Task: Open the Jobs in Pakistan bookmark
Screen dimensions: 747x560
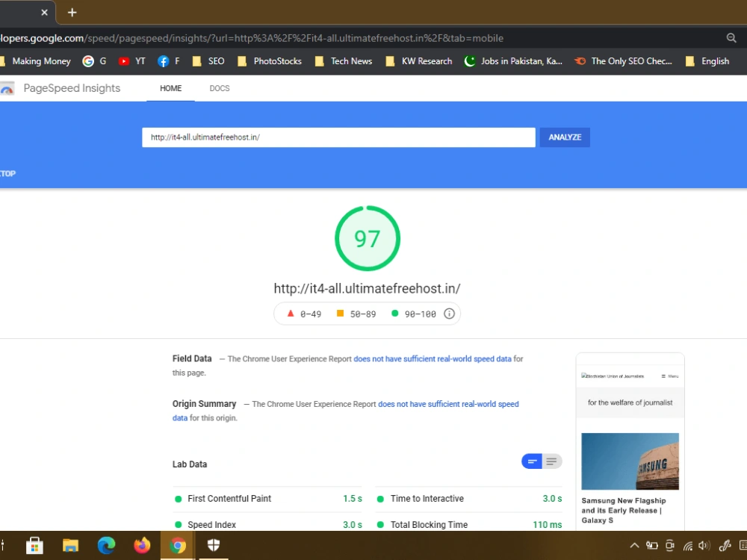Action: [513, 61]
